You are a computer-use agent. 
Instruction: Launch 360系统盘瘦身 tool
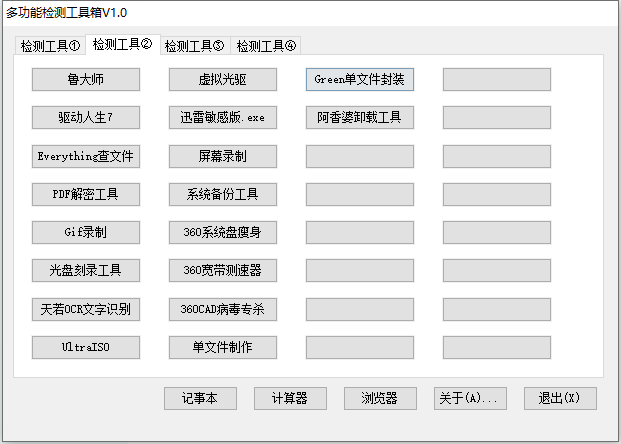point(223,232)
